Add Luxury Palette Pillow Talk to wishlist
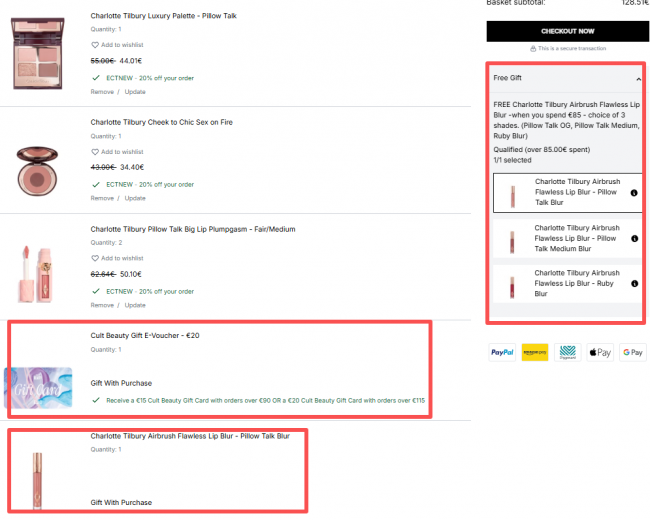Viewport: 650px width, 520px height. [x=122, y=45]
